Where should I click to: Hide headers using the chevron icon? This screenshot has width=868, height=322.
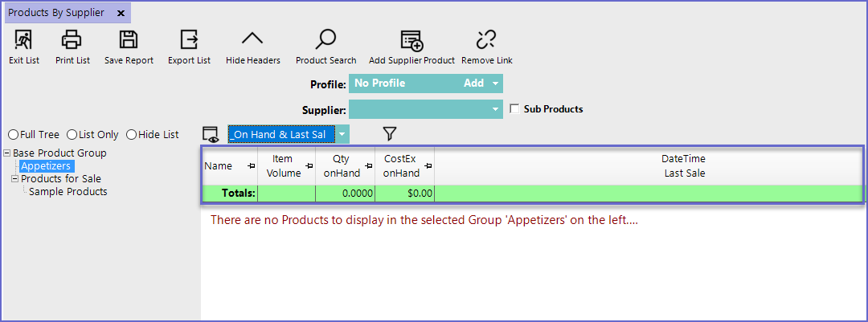pyautogui.click(x=252, y=39)
